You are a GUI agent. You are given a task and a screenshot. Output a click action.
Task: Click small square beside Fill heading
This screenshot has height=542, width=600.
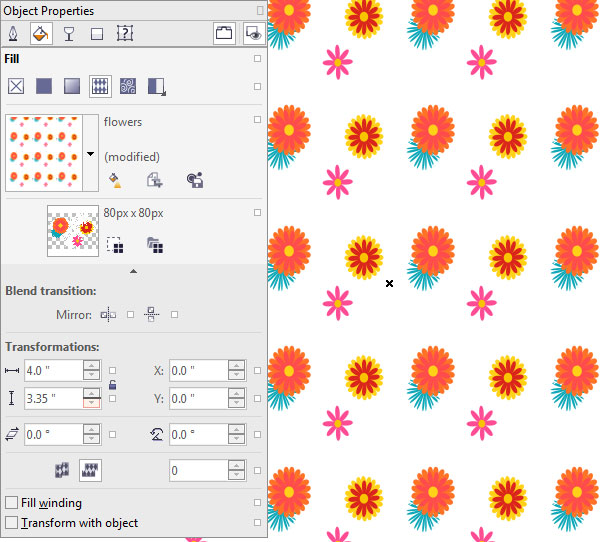tap(258, 59)
